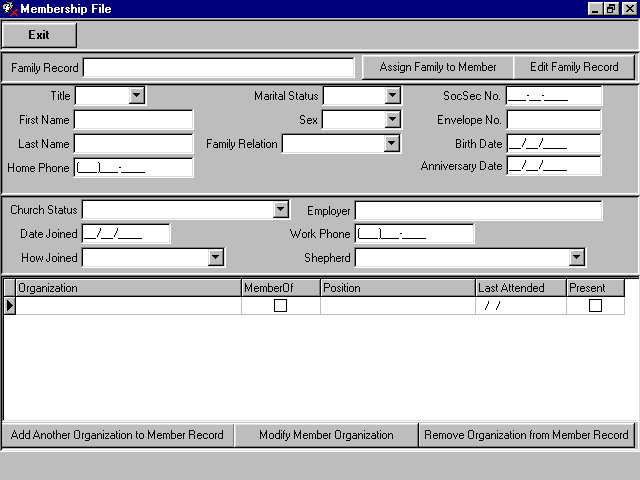Expand the Church Status dropdown
This screenshot has height=480, width=640.
(x=281, y=210)
